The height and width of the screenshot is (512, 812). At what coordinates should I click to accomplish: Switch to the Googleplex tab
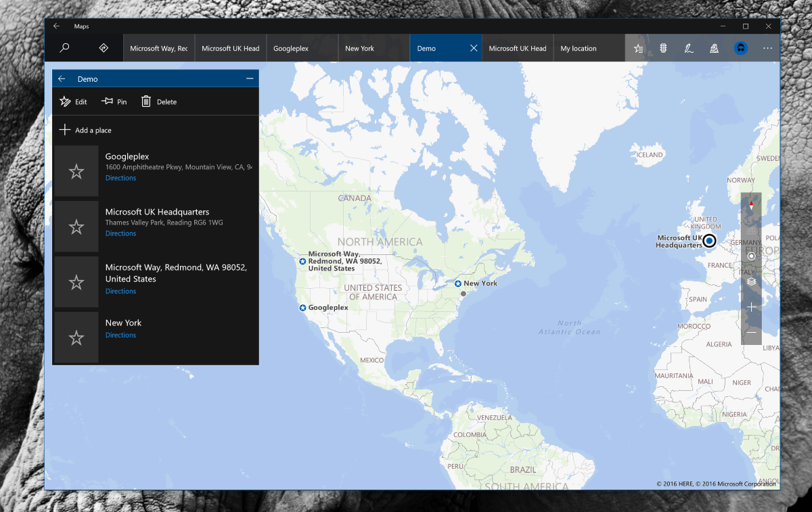(x=290, y=47)
